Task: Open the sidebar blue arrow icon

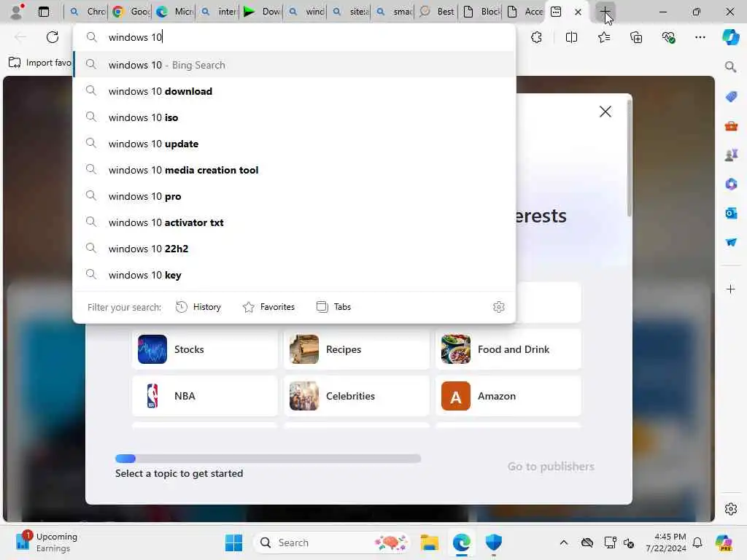Action: (x=731, y=242)
